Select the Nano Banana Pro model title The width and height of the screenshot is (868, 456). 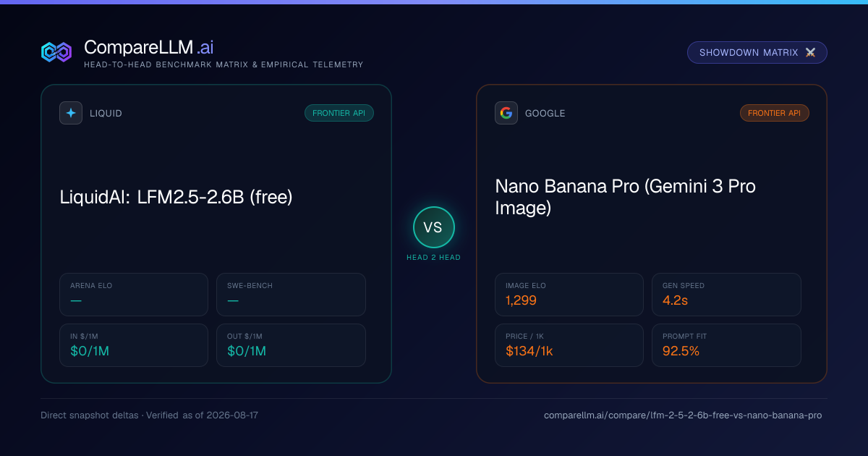(625, 197)
